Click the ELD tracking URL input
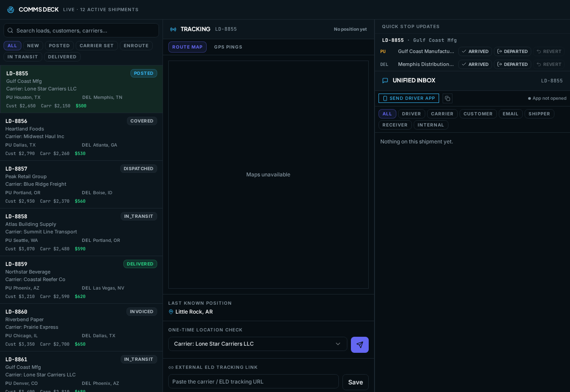Screen dimensions: 570x392 (253, 381)
